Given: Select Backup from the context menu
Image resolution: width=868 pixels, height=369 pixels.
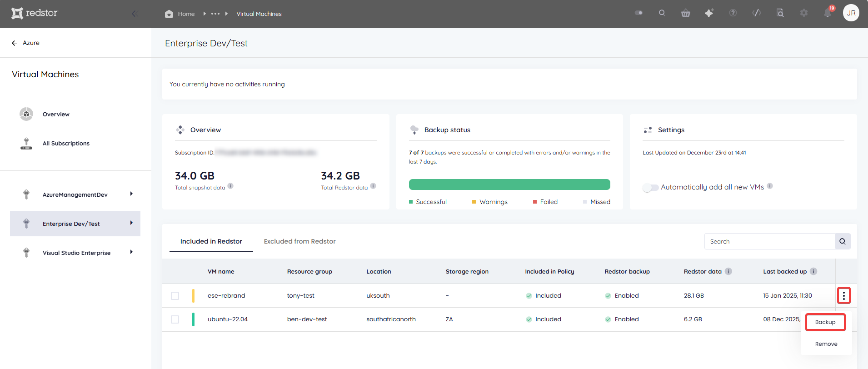Looking at the screenshot, I should (x=825, y=322).
